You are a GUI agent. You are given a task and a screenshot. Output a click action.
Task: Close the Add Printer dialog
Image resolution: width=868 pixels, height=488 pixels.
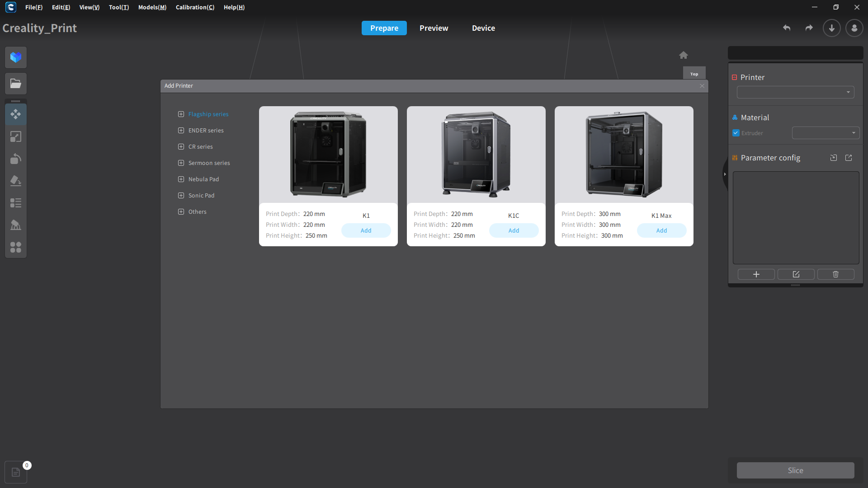pos(702,86)
